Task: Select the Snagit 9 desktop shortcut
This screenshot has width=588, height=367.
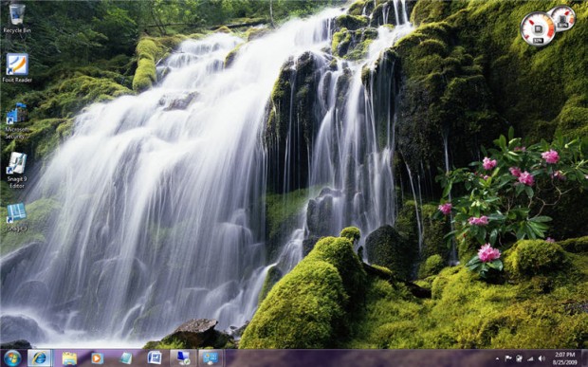Action: (17, 217)
